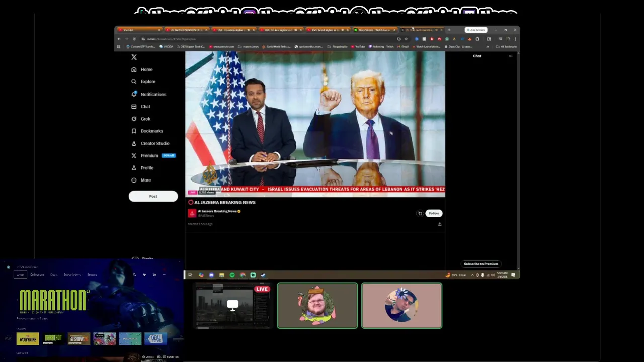The width and height of the screenshot is (644, 362).
Task: Click Ask Gemini in browser
Action: click(475, 30)
